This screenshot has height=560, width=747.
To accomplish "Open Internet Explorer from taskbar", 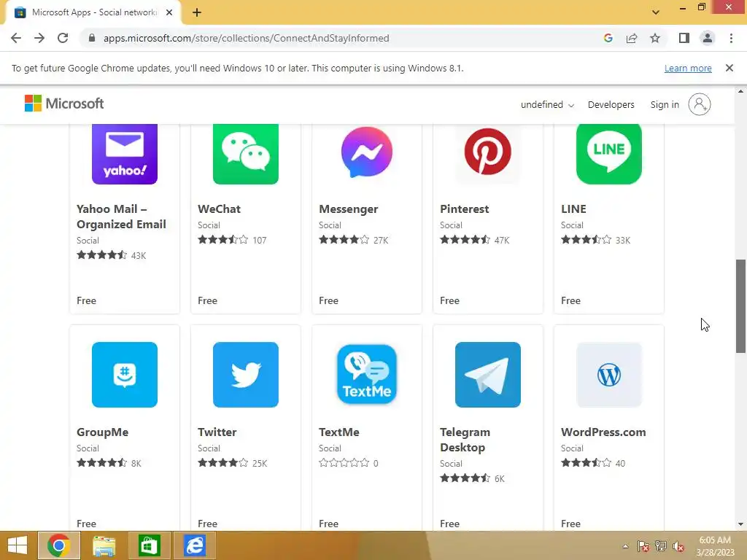I will [x=195, y=545].
